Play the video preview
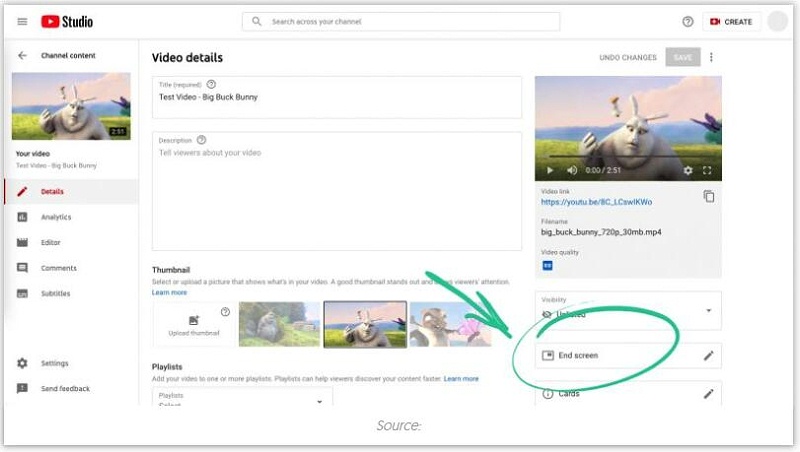 tap(550, 171)
